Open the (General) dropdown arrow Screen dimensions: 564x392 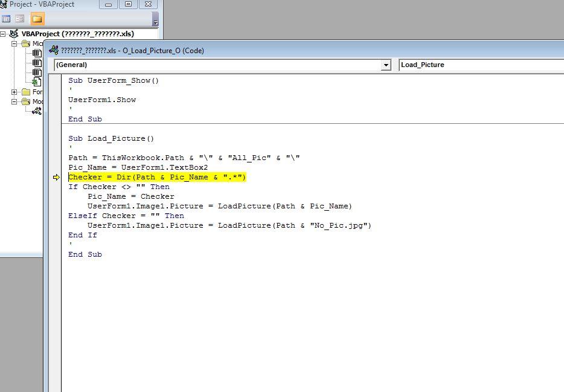coord(386,65)
